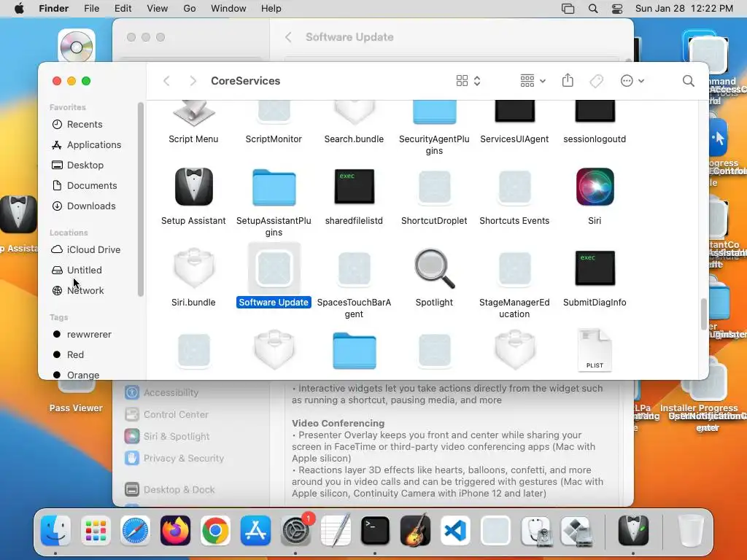Open the Window menu

tap(228, 9)
